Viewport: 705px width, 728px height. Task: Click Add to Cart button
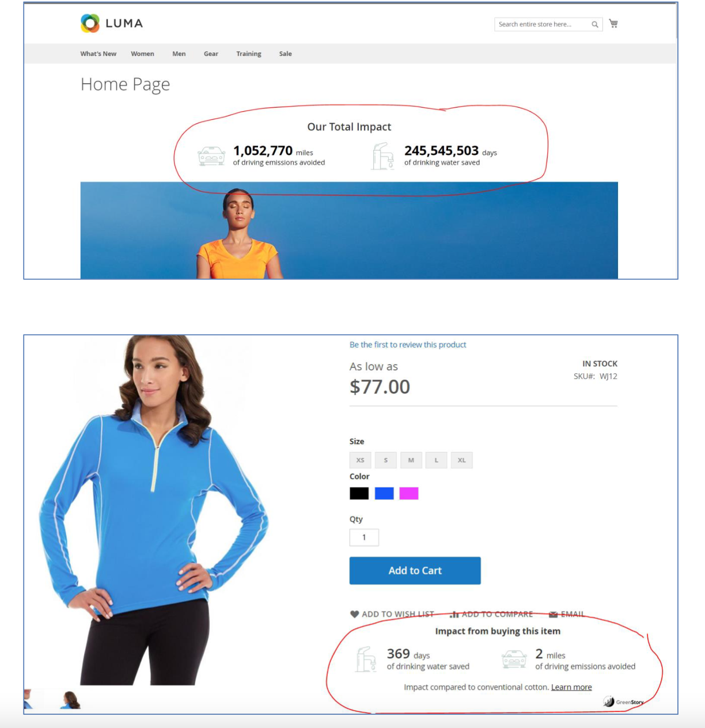(415, 570)
